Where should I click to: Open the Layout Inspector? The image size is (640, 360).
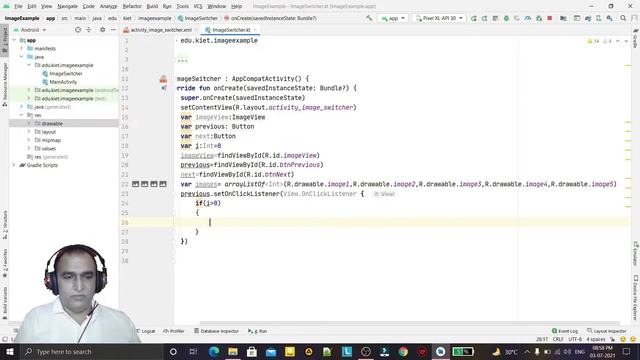[x=607, y=331]
